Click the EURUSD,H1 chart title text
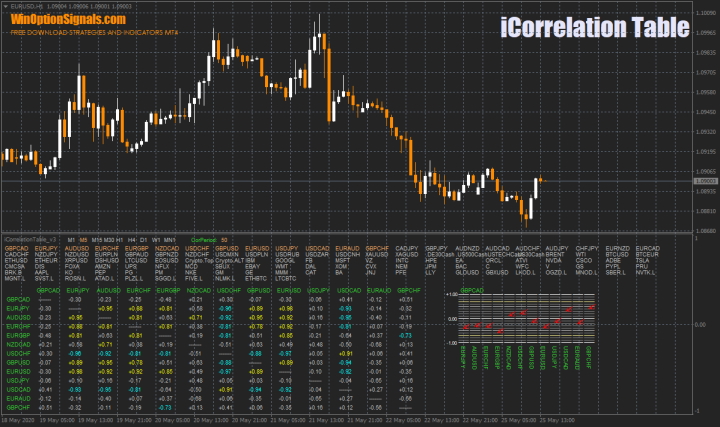Screen dimensions: 720x427 tap(27, 5)
